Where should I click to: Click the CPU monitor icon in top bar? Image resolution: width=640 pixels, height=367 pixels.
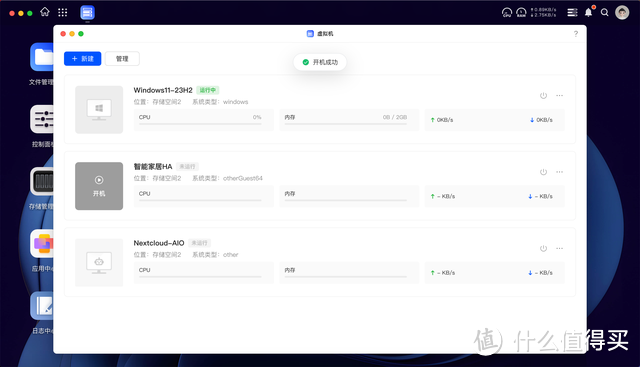pos(507,13)
